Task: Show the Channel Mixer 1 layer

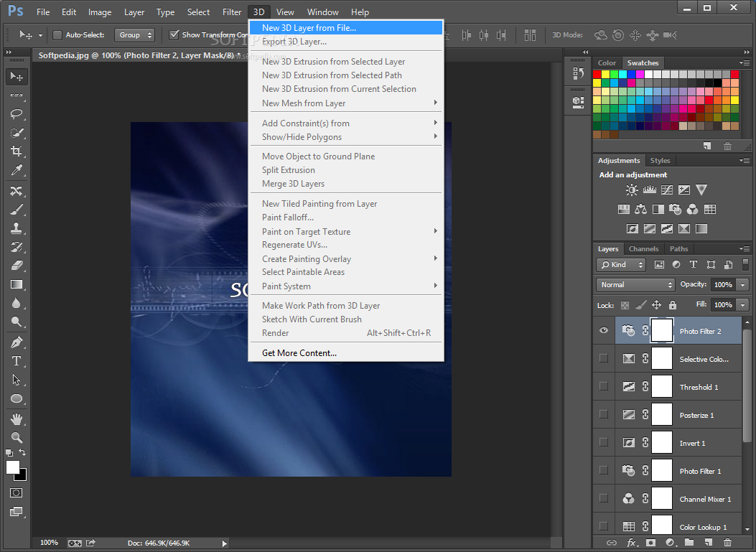Action: click(604, 498)
